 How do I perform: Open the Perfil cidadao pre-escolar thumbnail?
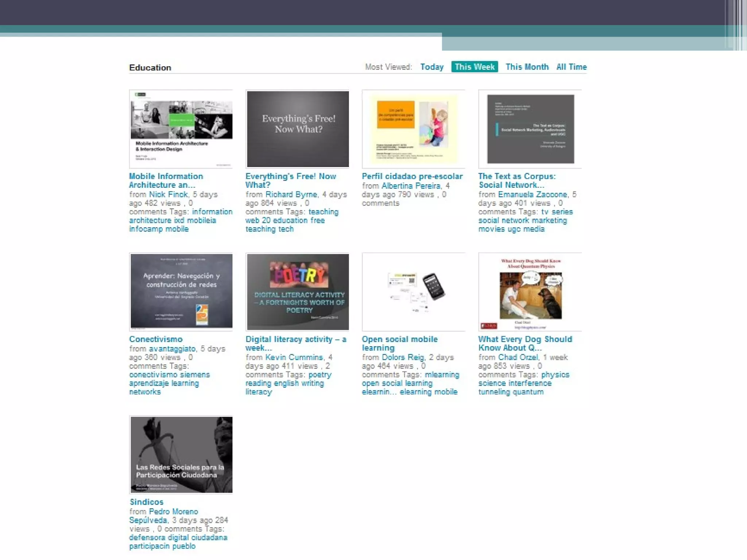point(413,129)
